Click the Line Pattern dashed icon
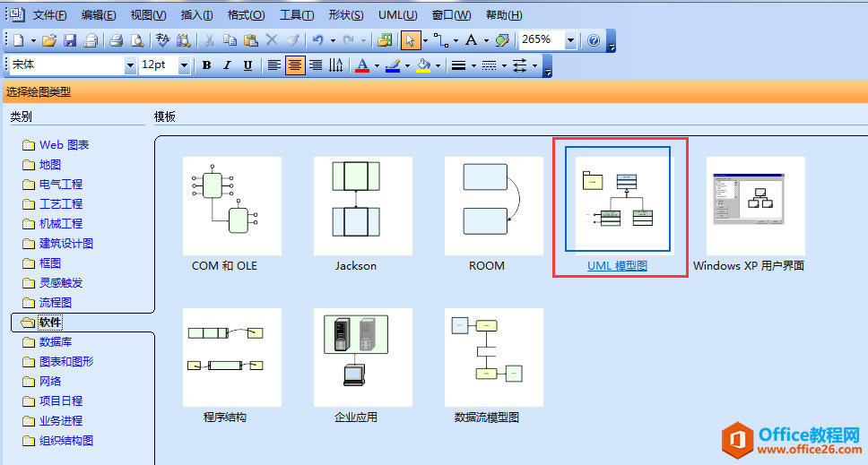Image resolution: width=868 pixels, height=465 pixels. pos(489,65)
